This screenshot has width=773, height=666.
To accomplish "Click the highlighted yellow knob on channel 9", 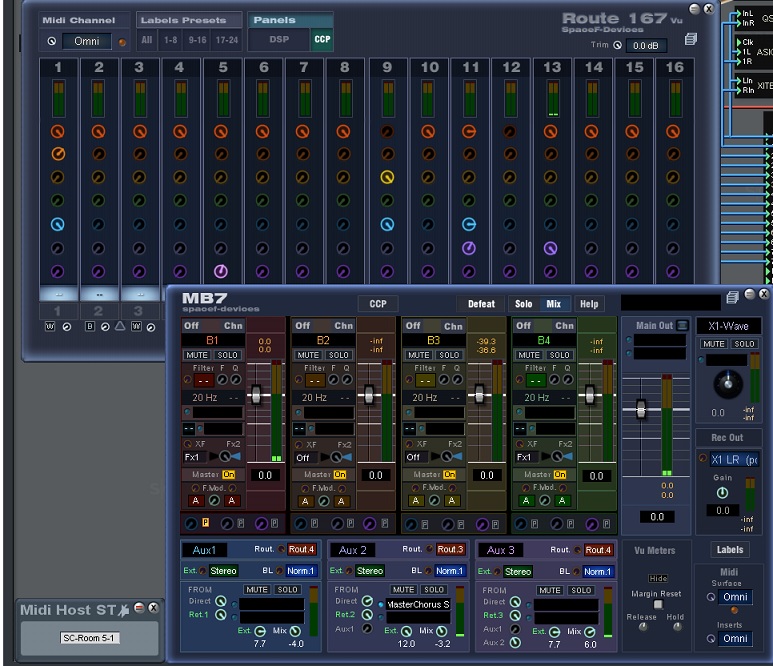I will click(x=387, y=177).
